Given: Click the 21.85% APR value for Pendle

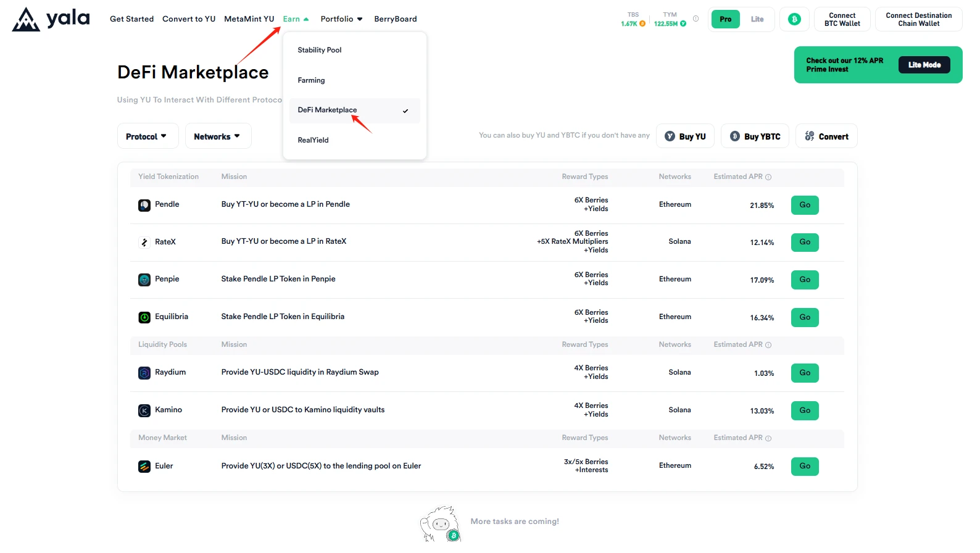Looking at the screenshot, I should [x=762, y=206].
